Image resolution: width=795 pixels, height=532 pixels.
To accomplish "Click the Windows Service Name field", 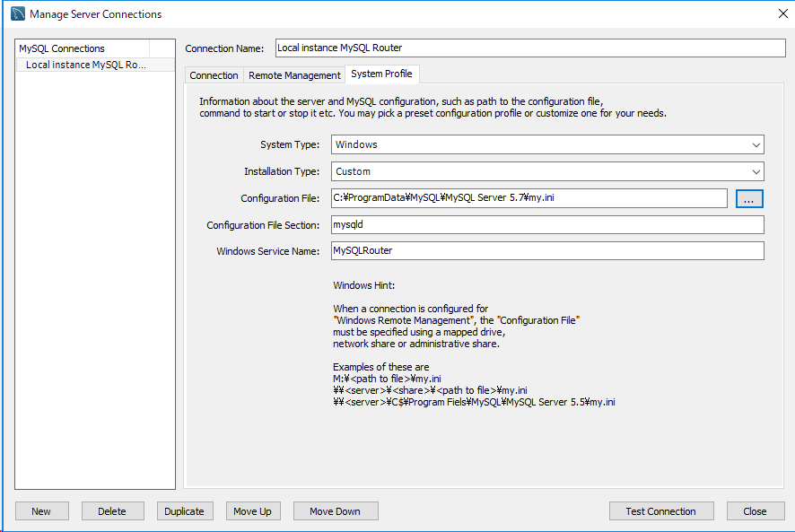I will 547,250.
